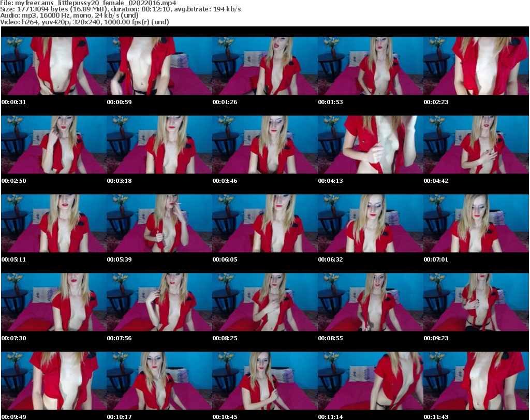
Task: Select the frame above timestamp 00:05:11
Action: click(x=54, y=224)
